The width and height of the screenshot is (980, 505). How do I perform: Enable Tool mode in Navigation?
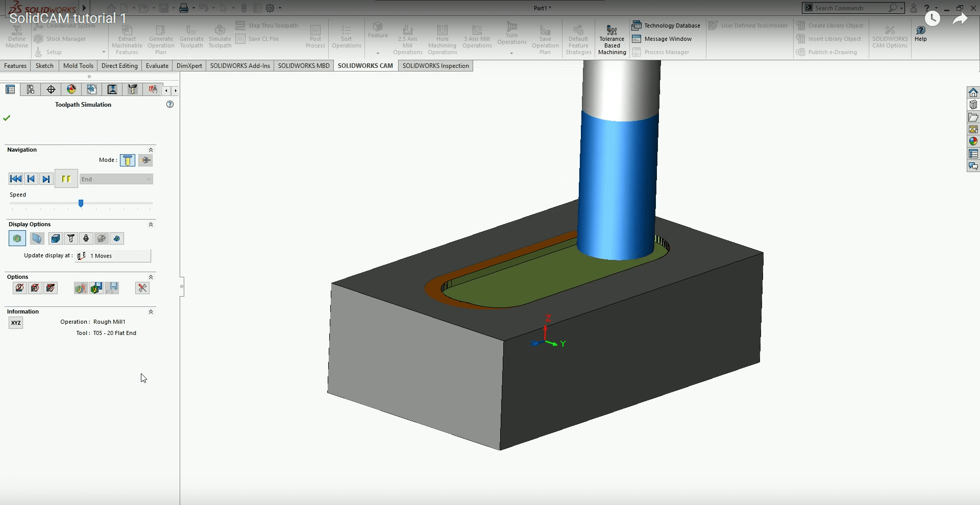(x=128, y=160)
